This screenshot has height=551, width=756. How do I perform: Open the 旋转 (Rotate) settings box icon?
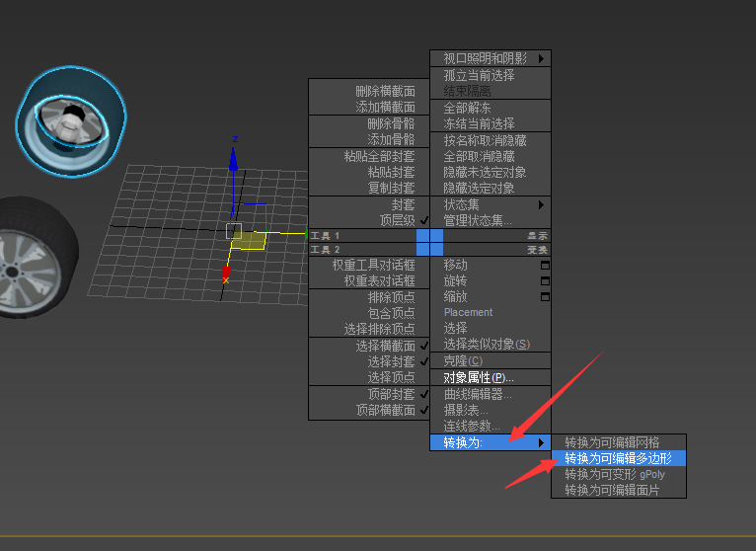coord(545,281)
